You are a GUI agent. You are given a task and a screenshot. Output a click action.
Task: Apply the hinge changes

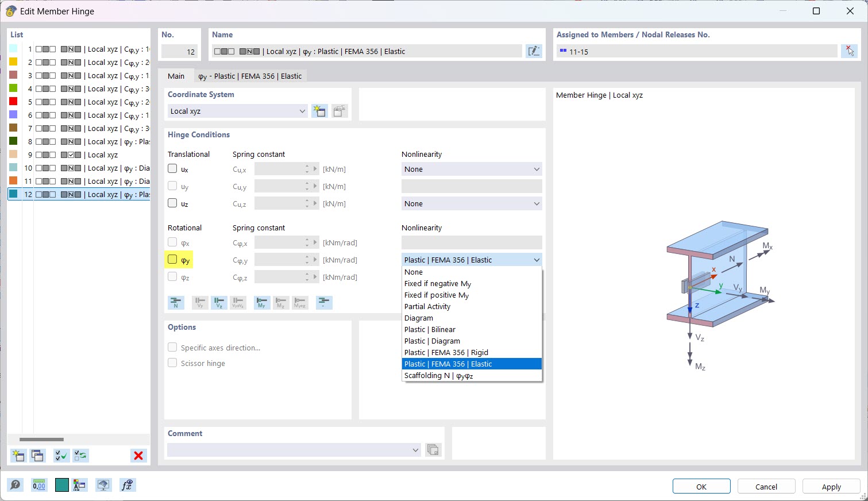(x=831, y=485)
